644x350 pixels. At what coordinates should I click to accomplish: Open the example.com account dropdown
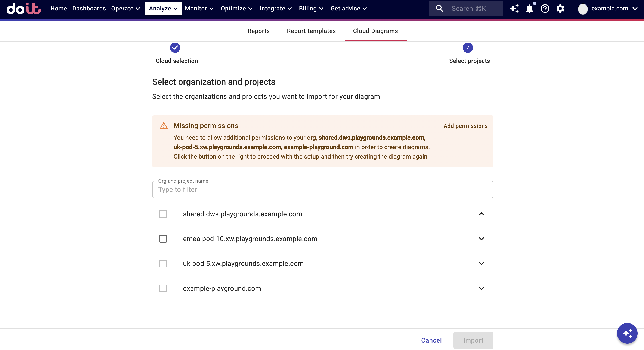click(x=608, y=9)
